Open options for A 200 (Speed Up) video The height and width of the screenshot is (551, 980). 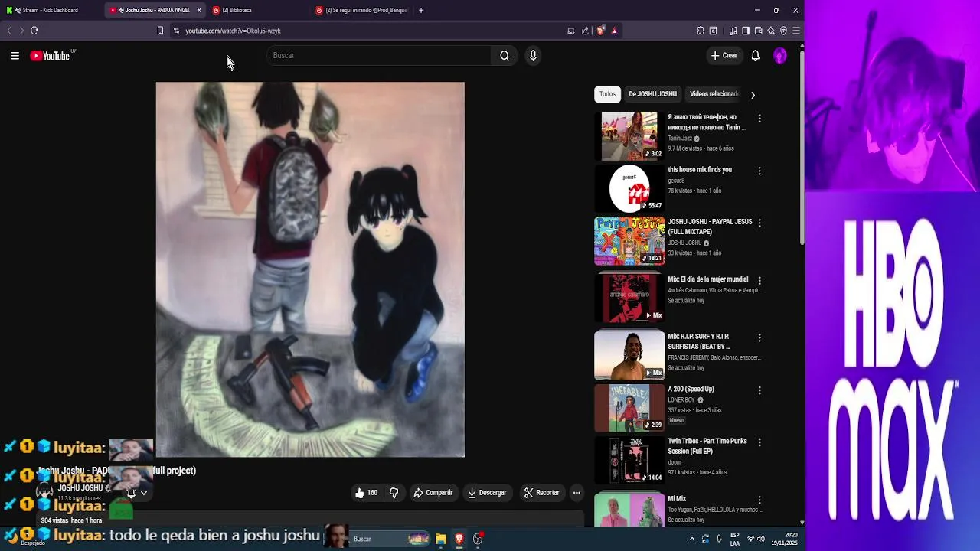(759, 390)
